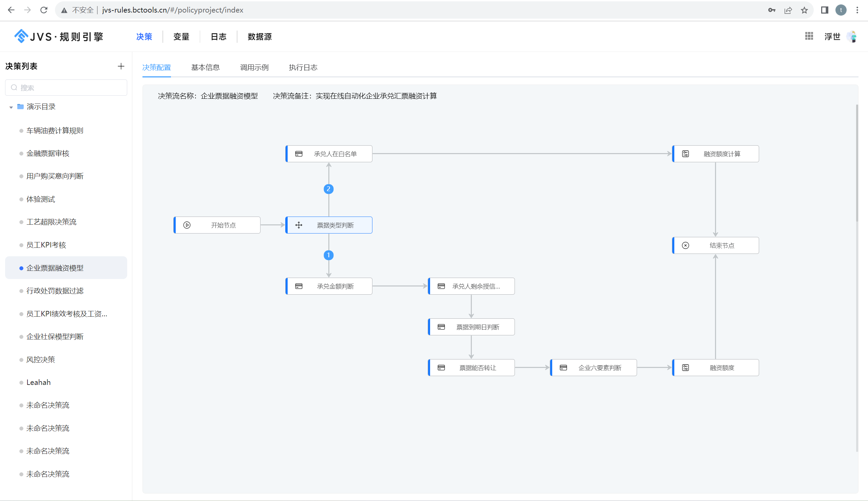
Task: Click the move icon in 票据类型判断 node
Action: [x=299, y=225]
